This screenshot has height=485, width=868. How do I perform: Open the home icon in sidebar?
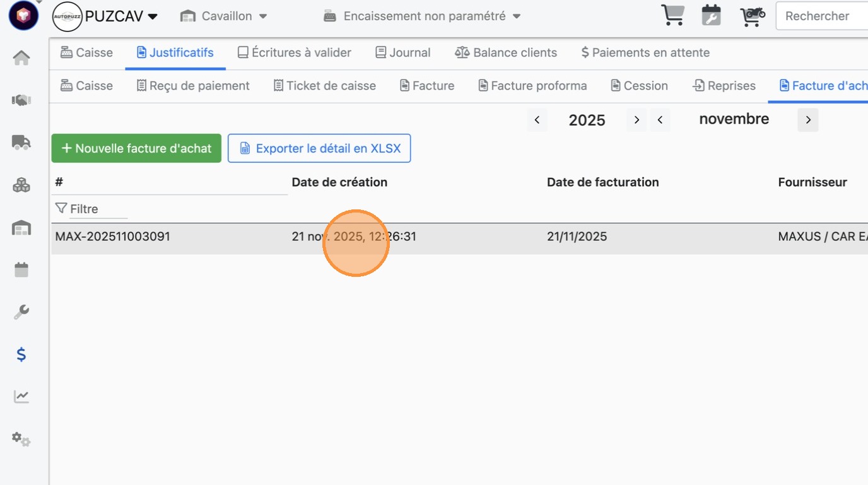(x=21, y=58)
